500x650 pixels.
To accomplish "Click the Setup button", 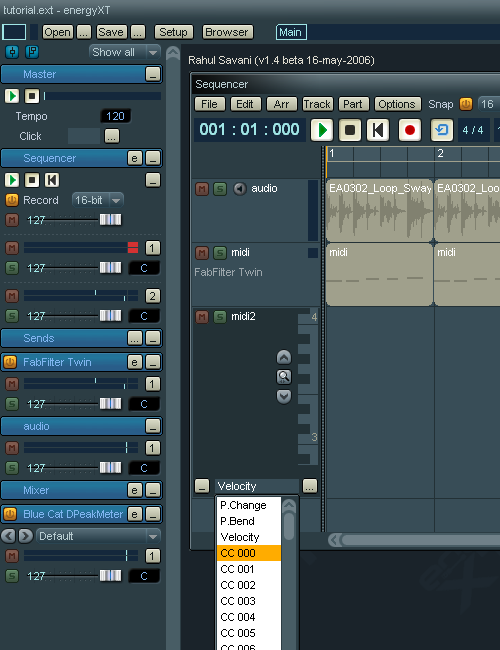I will (x=173, y=32).
